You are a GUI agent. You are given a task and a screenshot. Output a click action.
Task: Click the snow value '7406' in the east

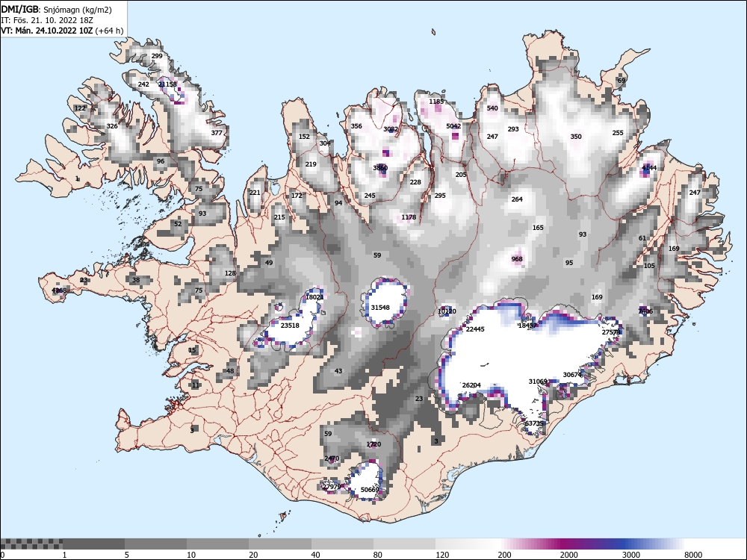[x=645, y=311]
